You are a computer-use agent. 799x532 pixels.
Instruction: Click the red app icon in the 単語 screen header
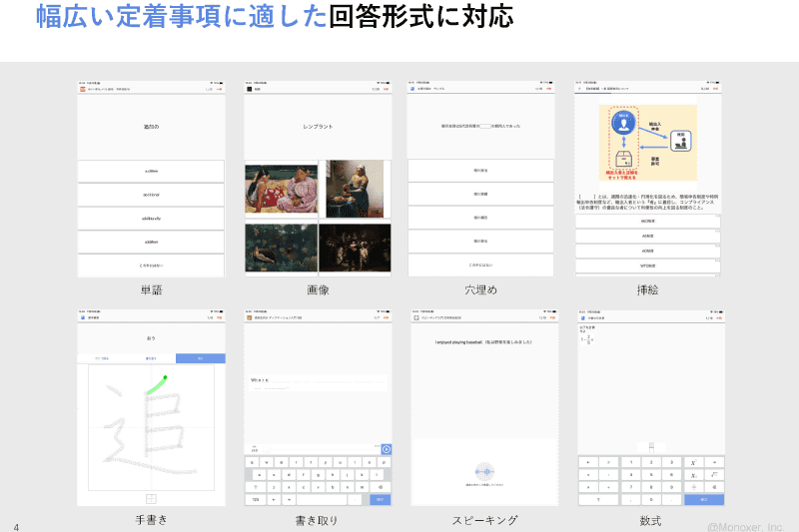pos(82,89)
